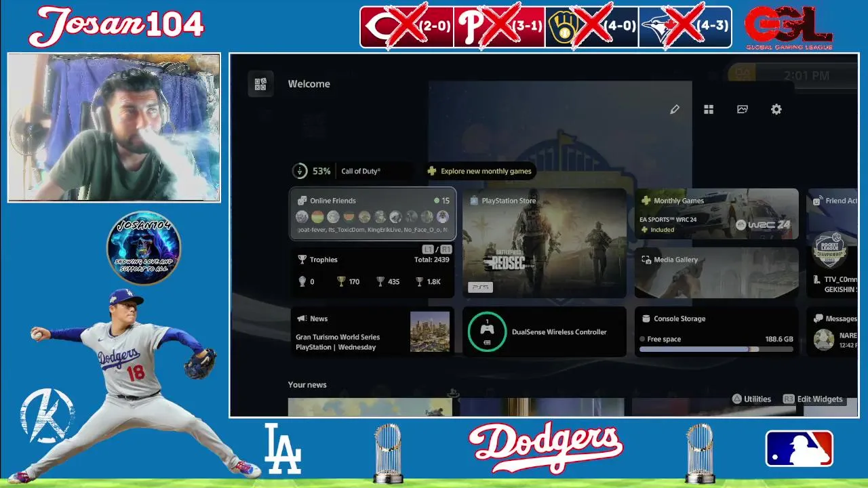Open the Monthly Games WRC 24 widget
The height and width of the screenshot is (488, 868).
[717, 214]
